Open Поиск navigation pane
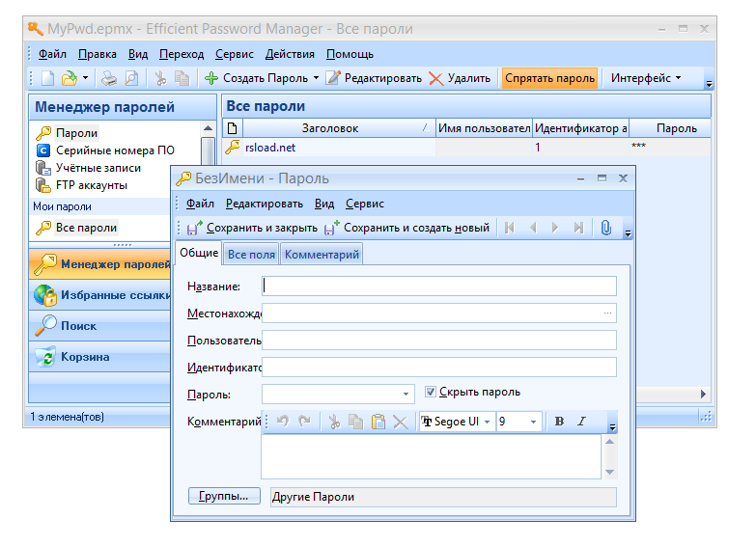This screenshot has width=756, height=546. coord(100,326)
